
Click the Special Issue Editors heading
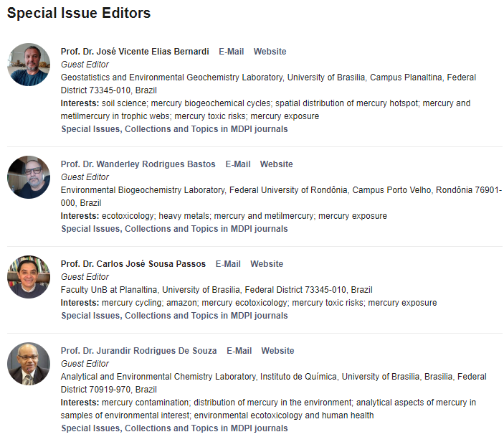(79, 14)
